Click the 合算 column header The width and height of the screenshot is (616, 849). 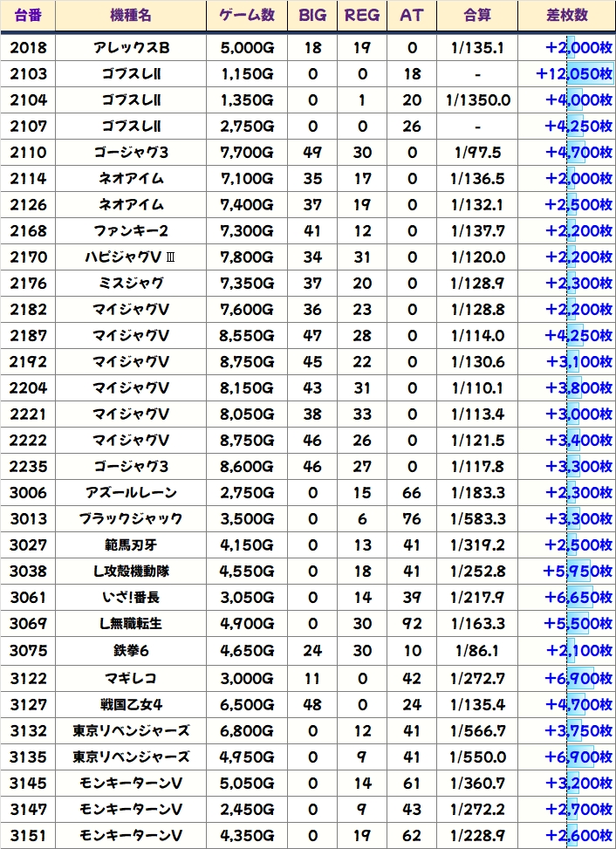477,16
